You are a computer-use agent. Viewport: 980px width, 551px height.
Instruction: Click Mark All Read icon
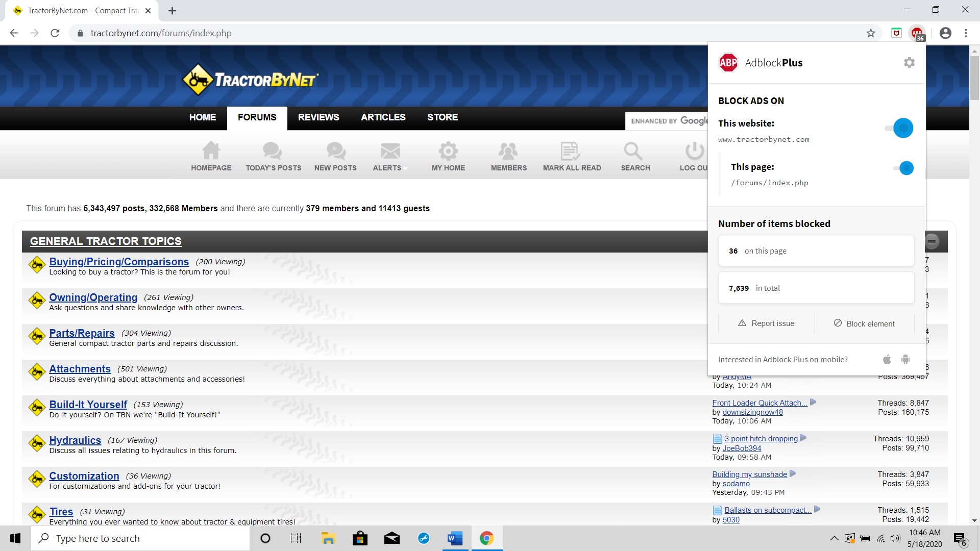click(x=571, y=152)
